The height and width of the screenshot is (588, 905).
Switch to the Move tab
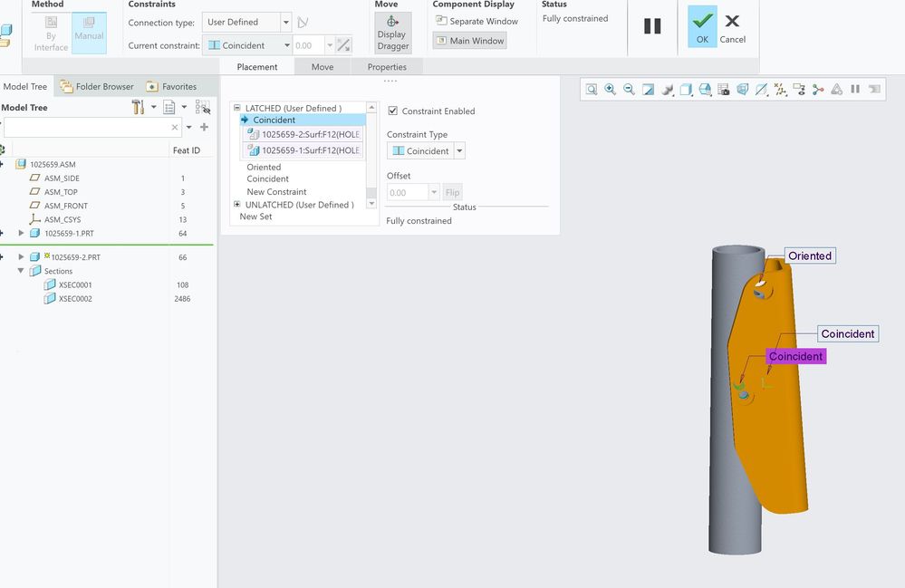(323, 67)
